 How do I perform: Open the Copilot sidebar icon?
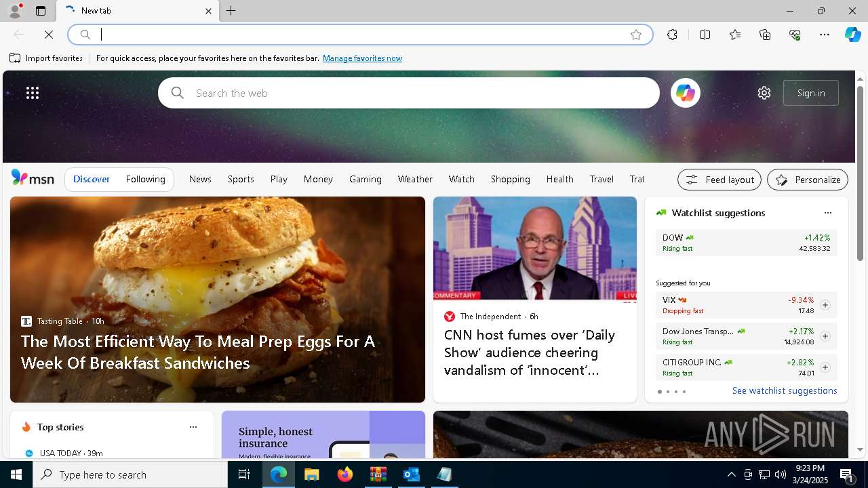point(853,35)
